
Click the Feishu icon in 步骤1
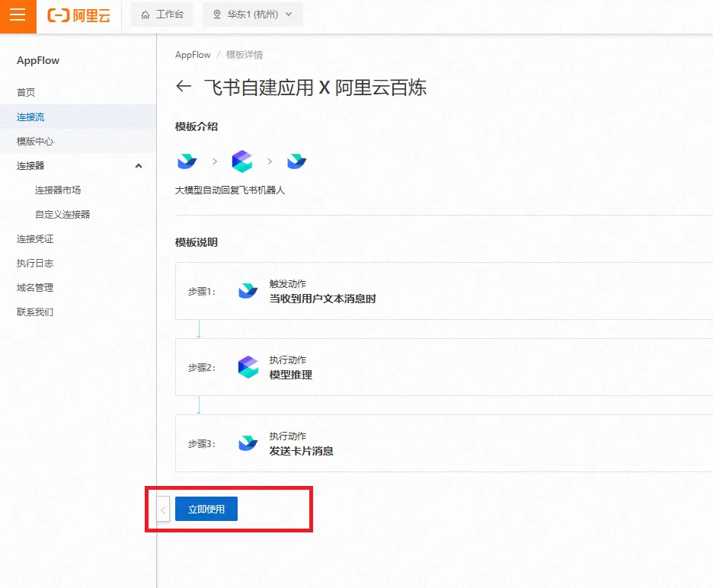tap(248, 291)
